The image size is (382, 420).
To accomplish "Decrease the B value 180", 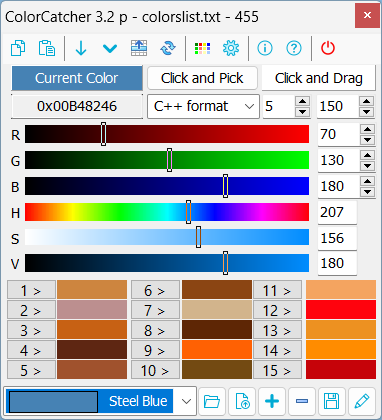I will (368, 191).
